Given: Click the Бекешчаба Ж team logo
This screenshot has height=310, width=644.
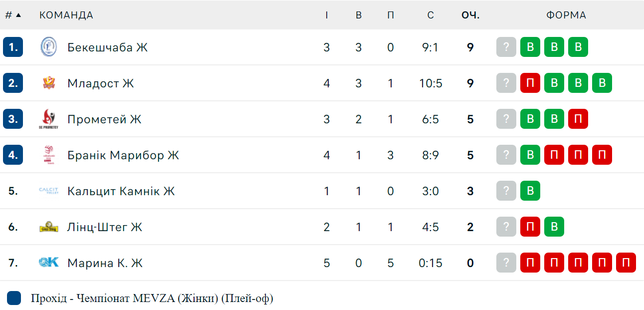Looking at the screenshot, I should [49, 47].
